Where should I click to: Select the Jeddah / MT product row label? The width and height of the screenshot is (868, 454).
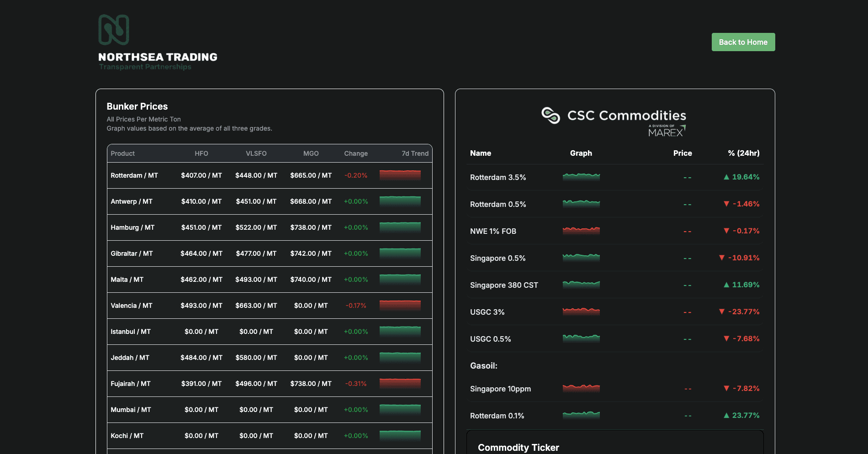(x=130, y=358)
